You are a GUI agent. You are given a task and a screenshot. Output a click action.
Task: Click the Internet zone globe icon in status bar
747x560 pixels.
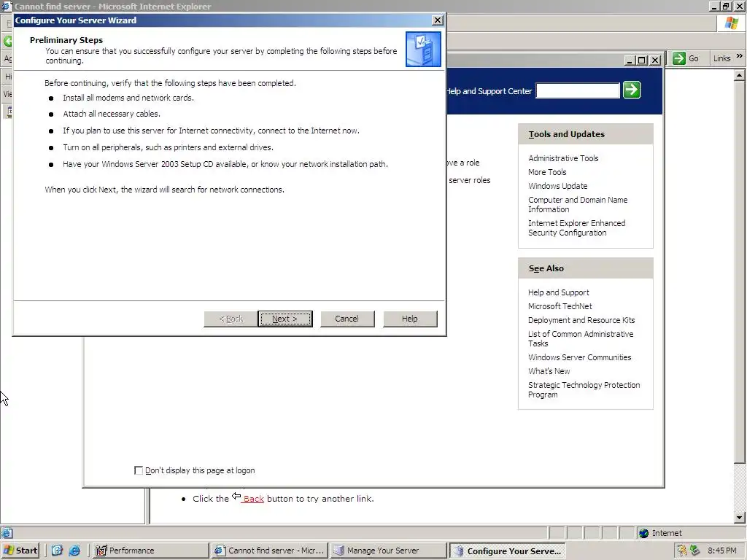[x=643, y=533]
